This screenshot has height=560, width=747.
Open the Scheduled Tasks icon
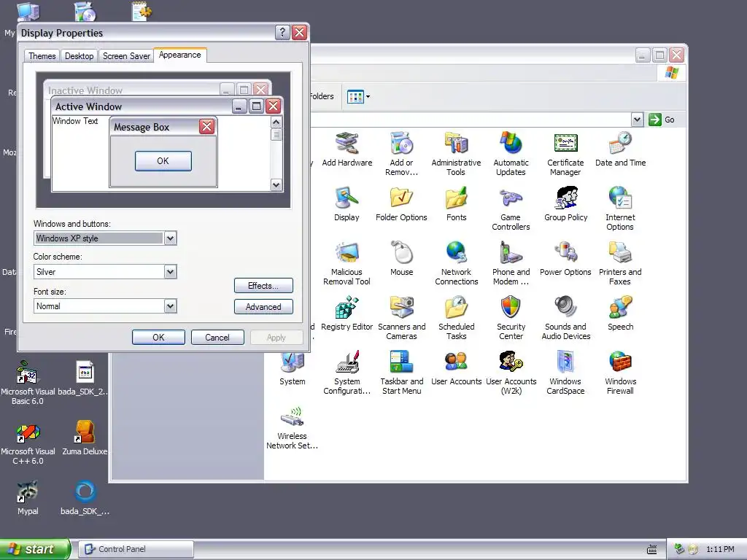[457, 308]
